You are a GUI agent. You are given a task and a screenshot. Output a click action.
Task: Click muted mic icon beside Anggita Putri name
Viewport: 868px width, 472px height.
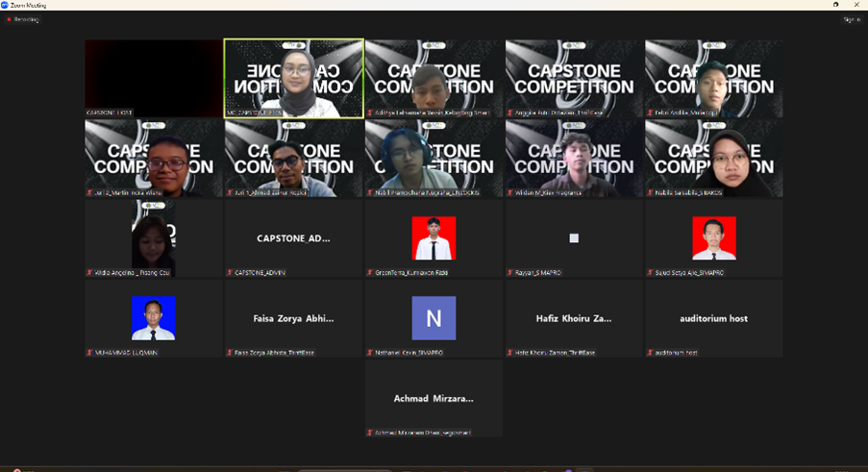509,112
